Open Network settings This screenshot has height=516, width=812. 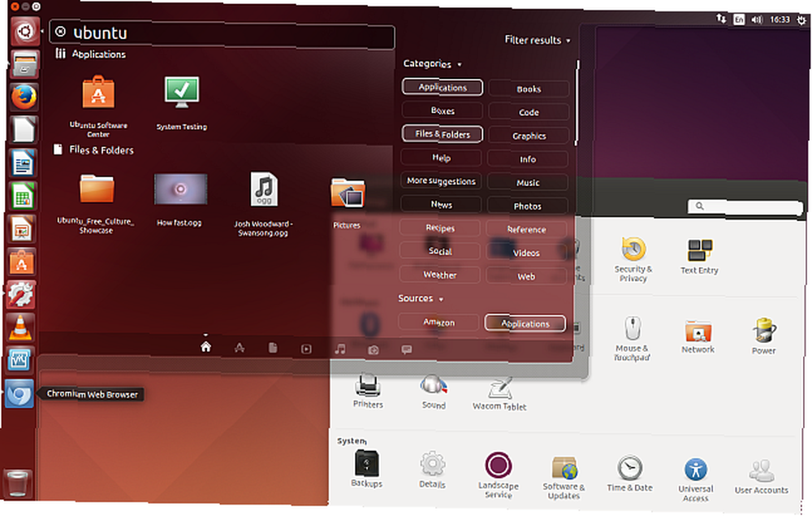coord(698,336)
